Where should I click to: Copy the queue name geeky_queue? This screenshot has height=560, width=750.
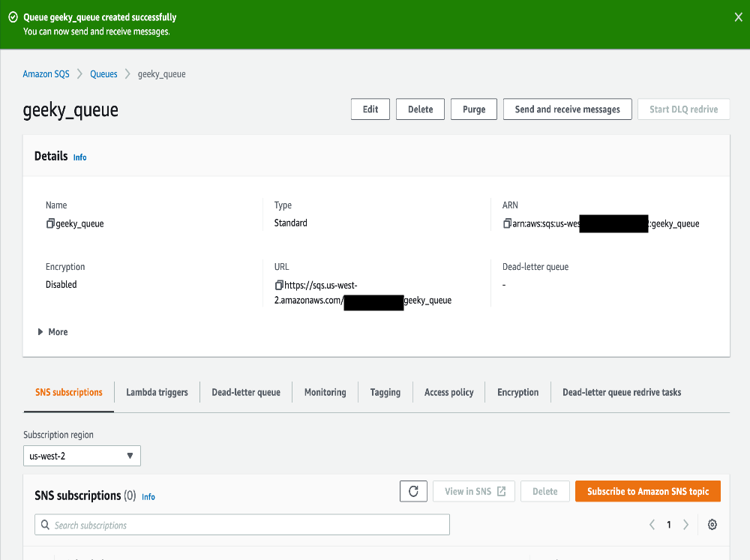50,223
